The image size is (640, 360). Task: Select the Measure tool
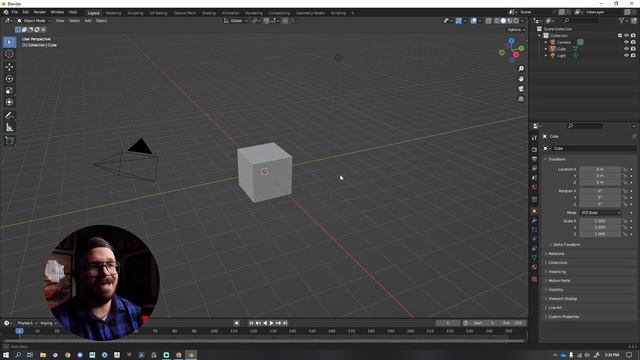point(9,128)
